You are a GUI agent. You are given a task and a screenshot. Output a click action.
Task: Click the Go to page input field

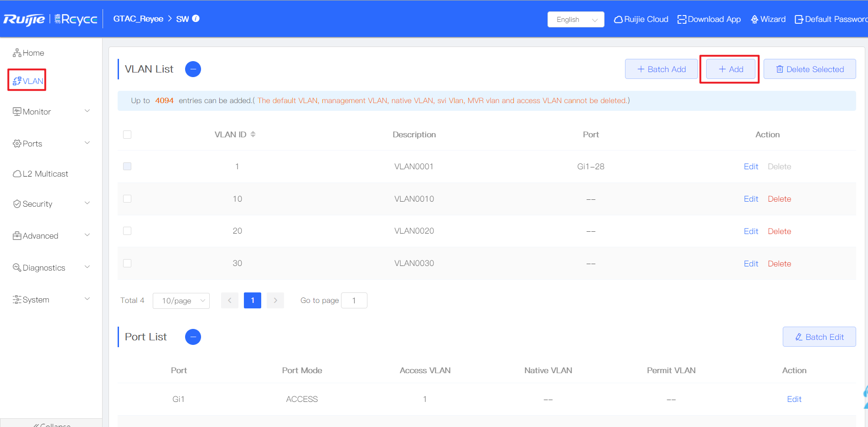(354, 301)
